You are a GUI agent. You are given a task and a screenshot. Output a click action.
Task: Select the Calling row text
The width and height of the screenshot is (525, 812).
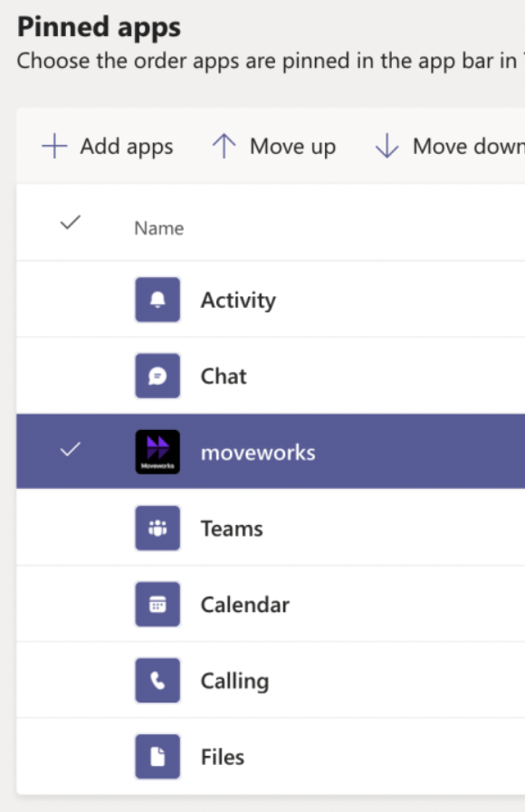tap(234, 682)
